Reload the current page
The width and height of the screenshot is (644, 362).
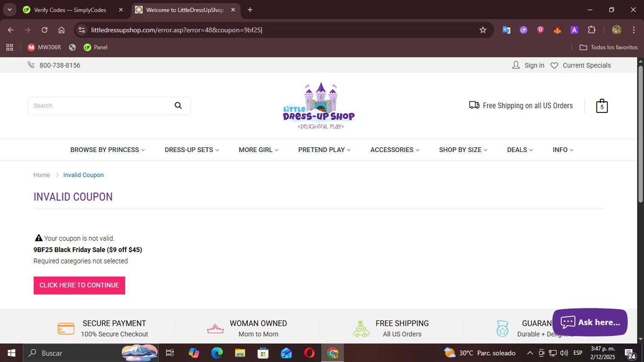pos(45,30)
